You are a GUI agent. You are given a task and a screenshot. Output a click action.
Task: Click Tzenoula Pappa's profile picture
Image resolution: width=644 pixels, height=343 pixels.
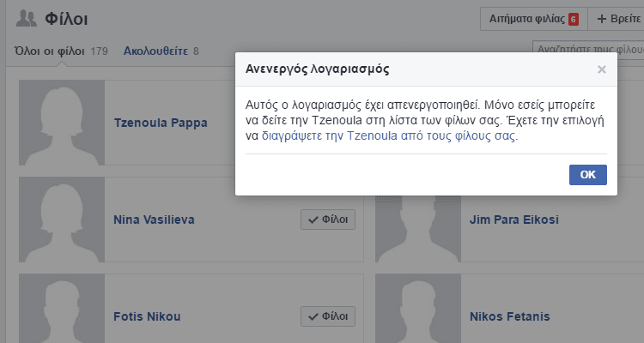62,123
